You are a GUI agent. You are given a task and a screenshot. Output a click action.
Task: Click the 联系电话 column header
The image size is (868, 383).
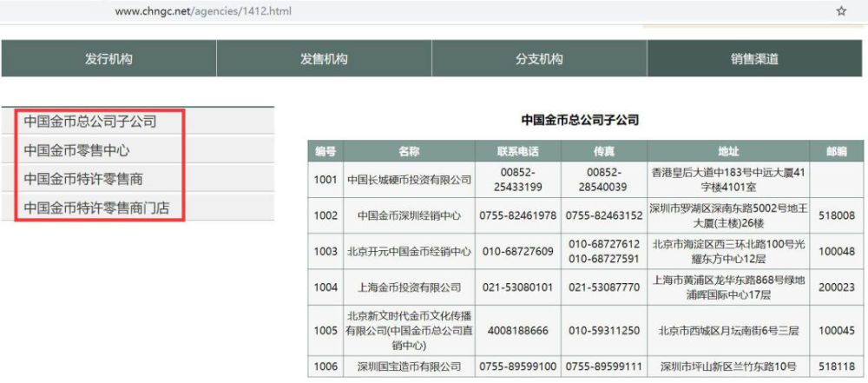tap(518, 151)
